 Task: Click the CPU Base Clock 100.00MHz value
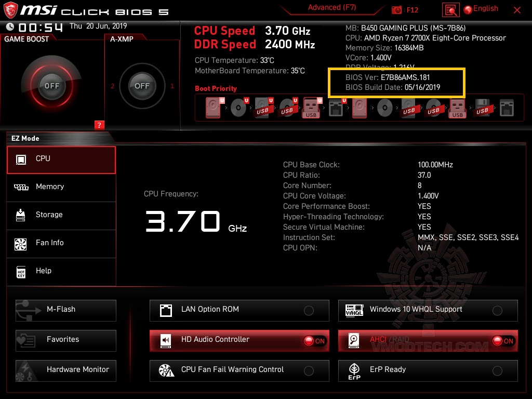click(435, 165)
